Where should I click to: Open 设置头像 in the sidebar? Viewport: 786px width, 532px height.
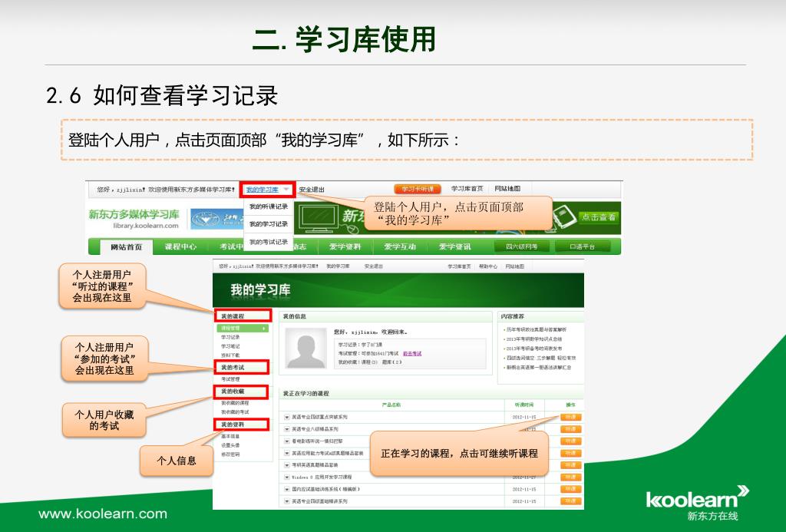[x=230, y=445]
